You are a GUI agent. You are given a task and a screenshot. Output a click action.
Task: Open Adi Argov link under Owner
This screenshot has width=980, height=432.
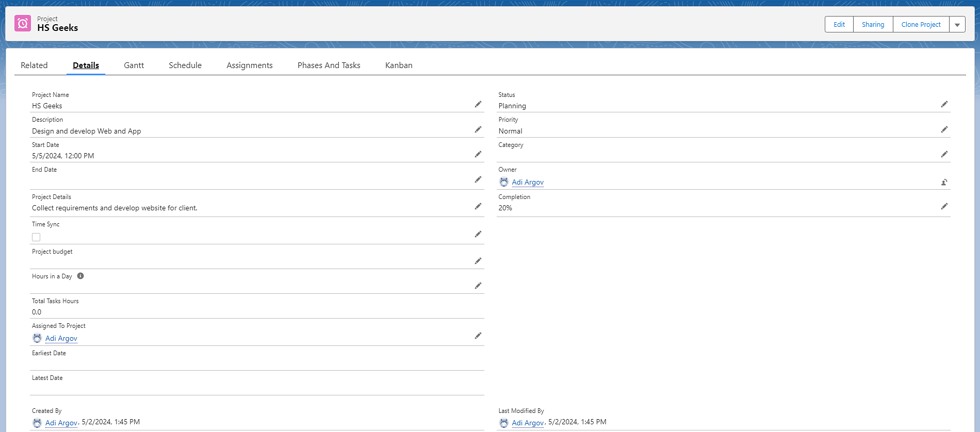[x=527, y=182]
